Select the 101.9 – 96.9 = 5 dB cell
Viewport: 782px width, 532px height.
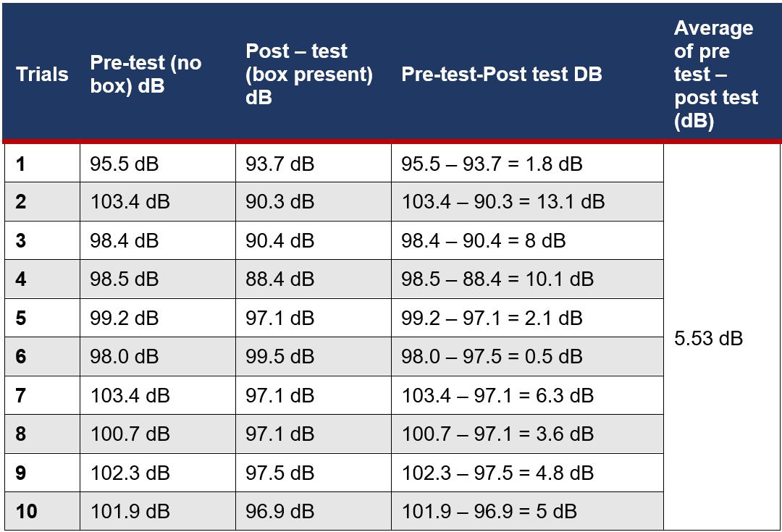[x=527, y=511]
